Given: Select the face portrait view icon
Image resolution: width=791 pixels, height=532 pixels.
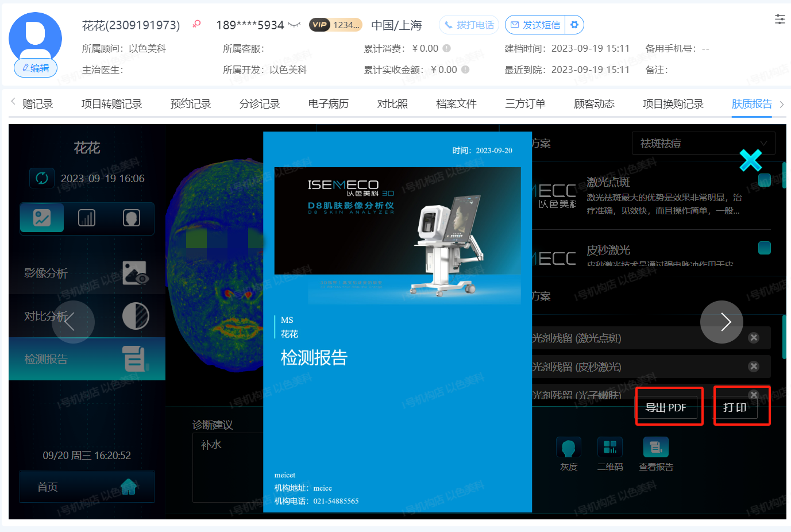Looking at the screenshot, I should click(x=132, y=218).
